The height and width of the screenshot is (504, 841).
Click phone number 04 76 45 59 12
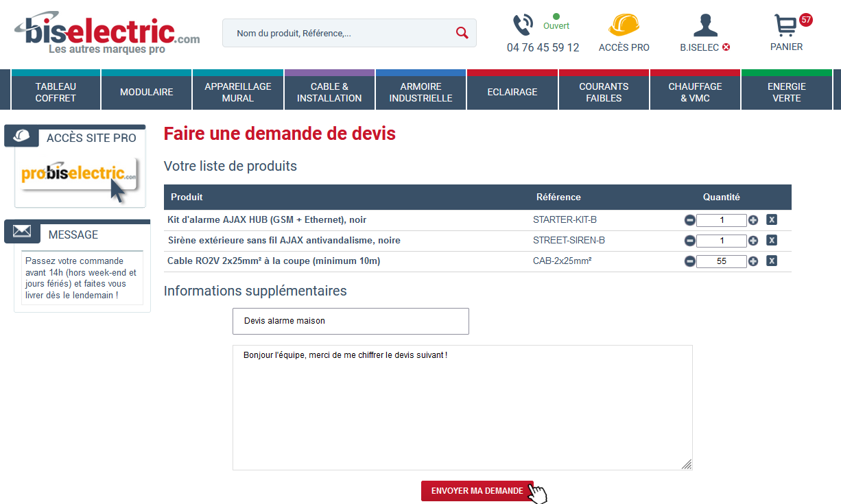[x=543, y=47]
